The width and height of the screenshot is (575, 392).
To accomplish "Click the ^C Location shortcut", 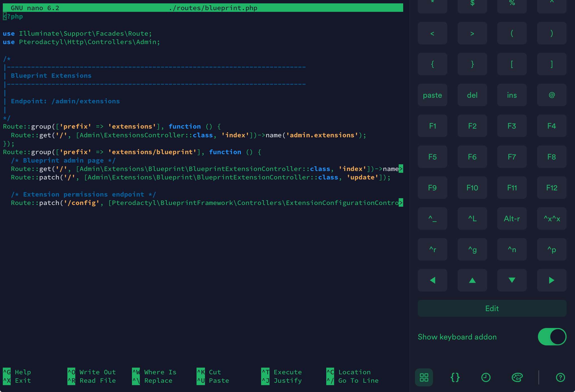I will (348, 372).
